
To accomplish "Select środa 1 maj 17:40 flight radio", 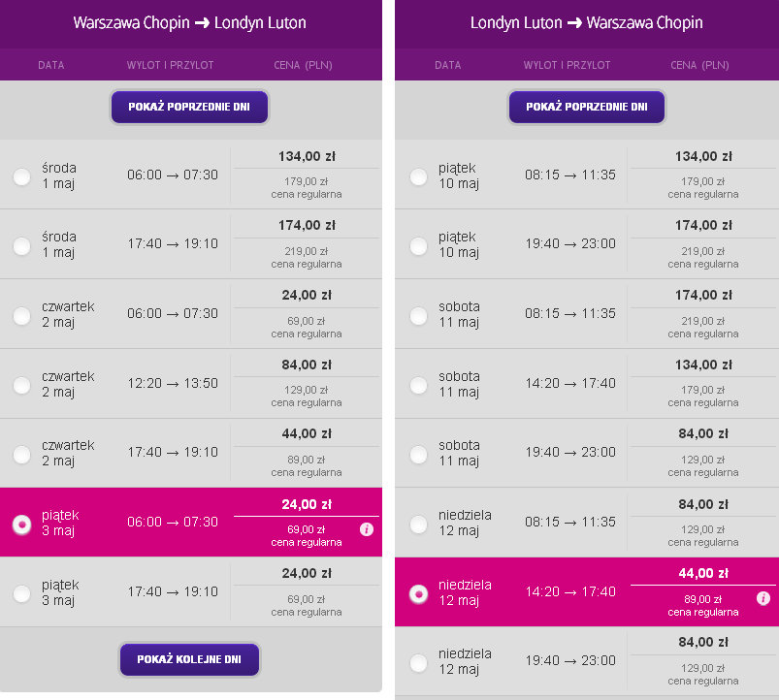I will tap(22, 245).
